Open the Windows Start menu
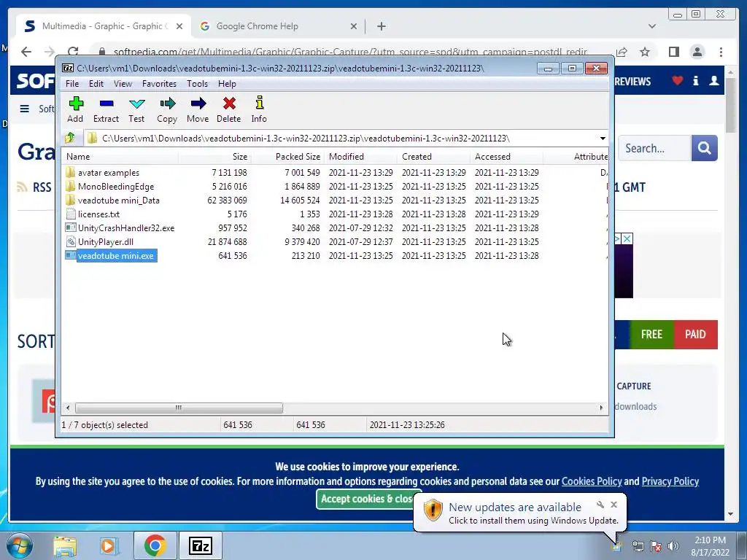This screenshot has height=560, width=747. [x=19, y=545]
